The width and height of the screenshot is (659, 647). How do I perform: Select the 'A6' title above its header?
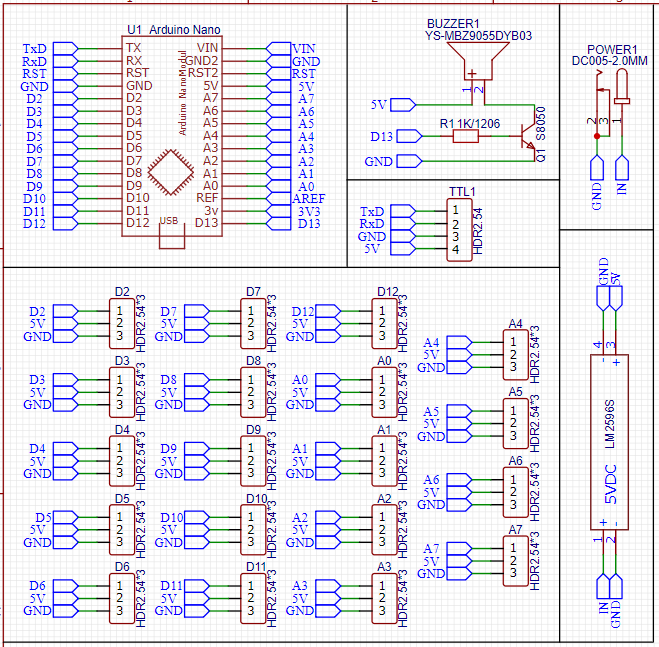tap(515, 461)
